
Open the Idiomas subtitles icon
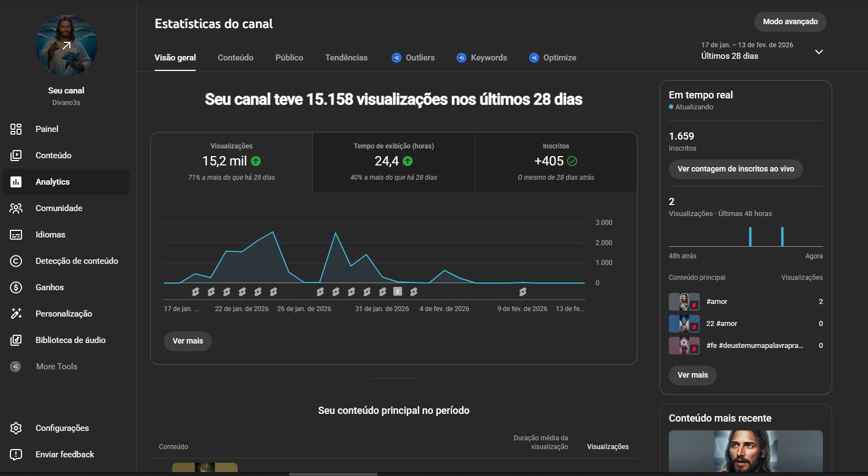click(x=16, y=235)
